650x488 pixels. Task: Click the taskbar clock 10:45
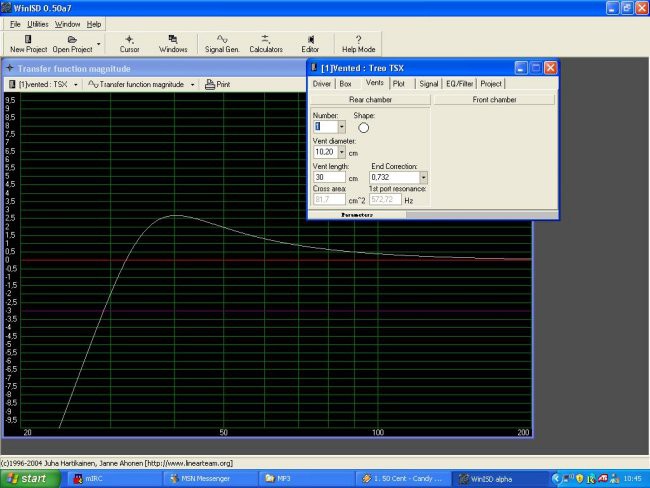click(633, 478)
